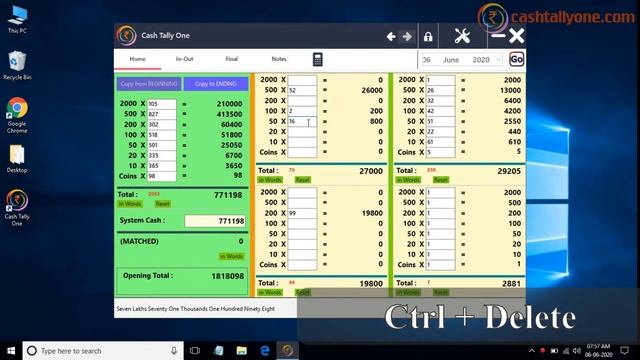Click In Words under green panel total
640x360 pixels.
coord(130,204)
